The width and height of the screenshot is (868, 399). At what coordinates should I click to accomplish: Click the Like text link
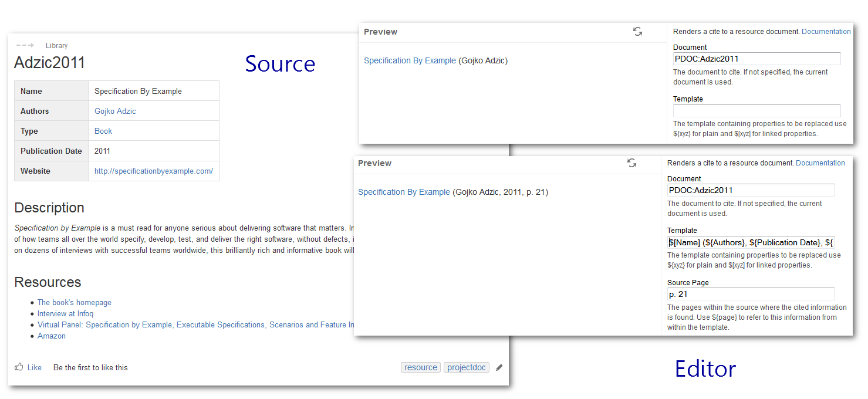pos(35,368)
